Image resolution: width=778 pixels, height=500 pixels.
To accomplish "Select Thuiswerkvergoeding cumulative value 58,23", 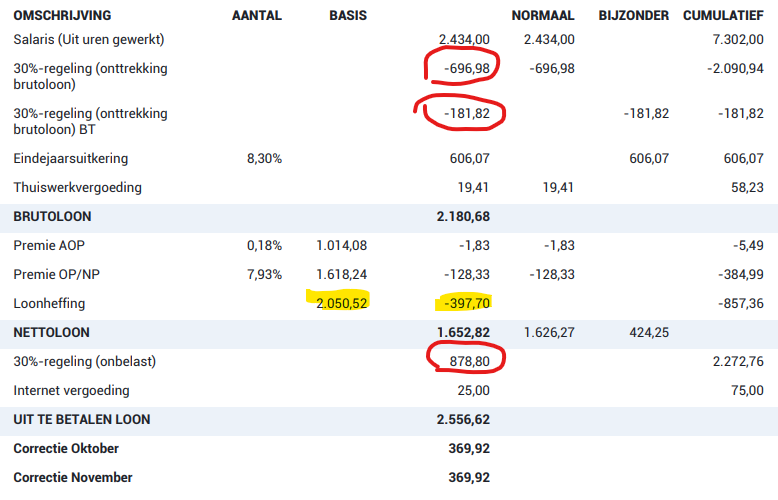I will (747, 188).
